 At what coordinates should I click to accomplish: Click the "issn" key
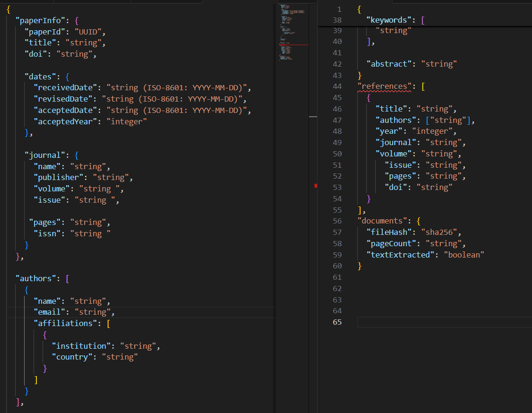click(47, 234)
